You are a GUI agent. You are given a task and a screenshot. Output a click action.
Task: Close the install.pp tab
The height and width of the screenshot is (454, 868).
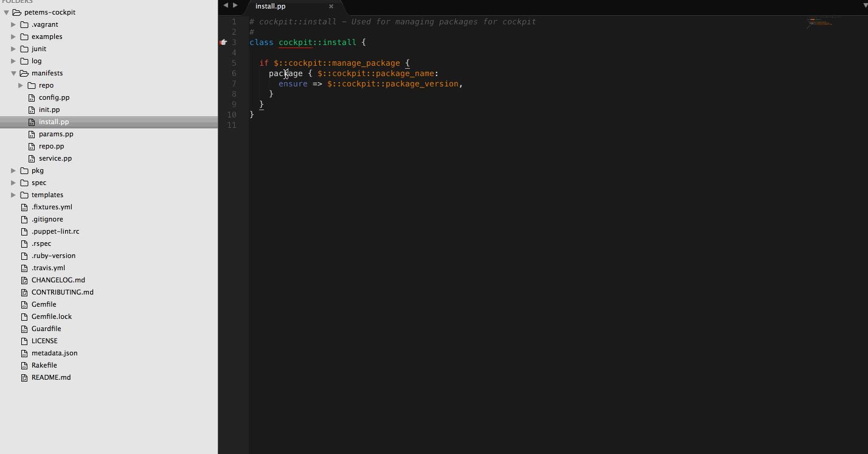pyautogui.click(x=331, y=7)
